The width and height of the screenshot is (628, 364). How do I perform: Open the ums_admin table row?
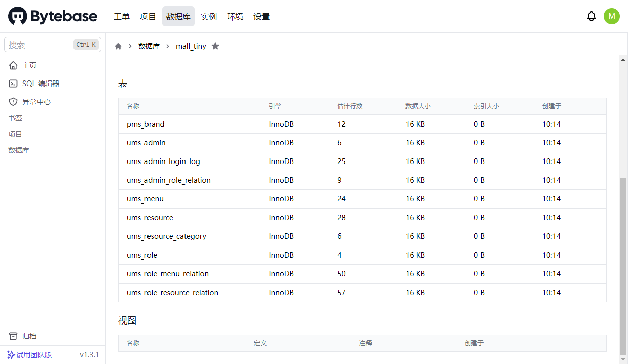click(146, 143)
